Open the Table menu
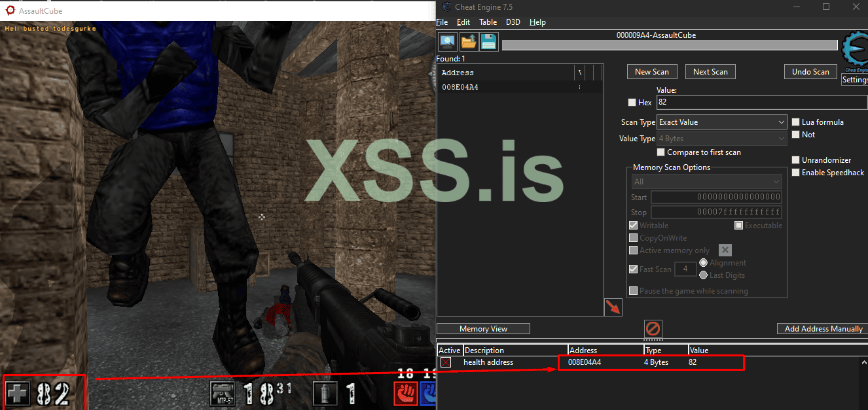The image size is (868, 410). coord(488,22)
